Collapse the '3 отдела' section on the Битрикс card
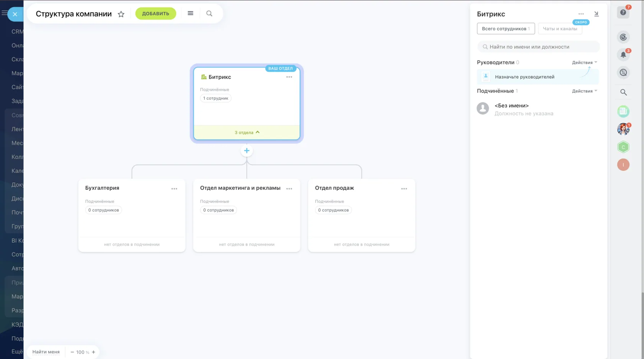644x359 pixels. [x=247, y=132]
